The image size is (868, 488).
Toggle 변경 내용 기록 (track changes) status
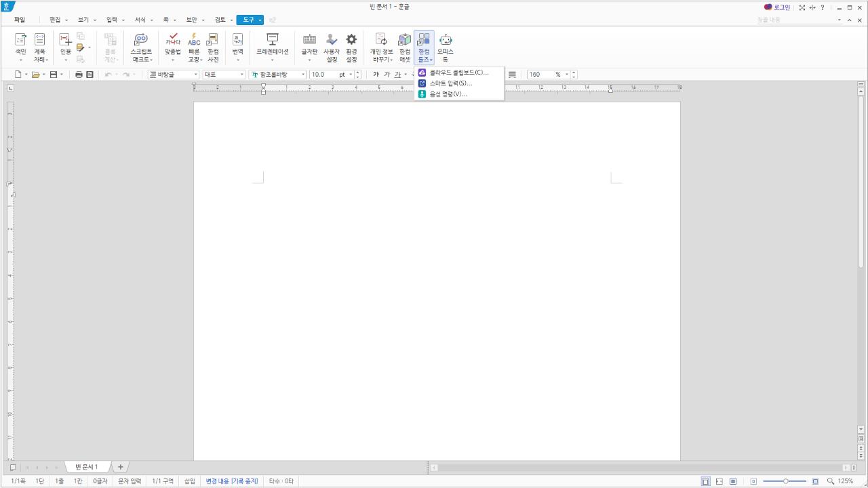232,481
